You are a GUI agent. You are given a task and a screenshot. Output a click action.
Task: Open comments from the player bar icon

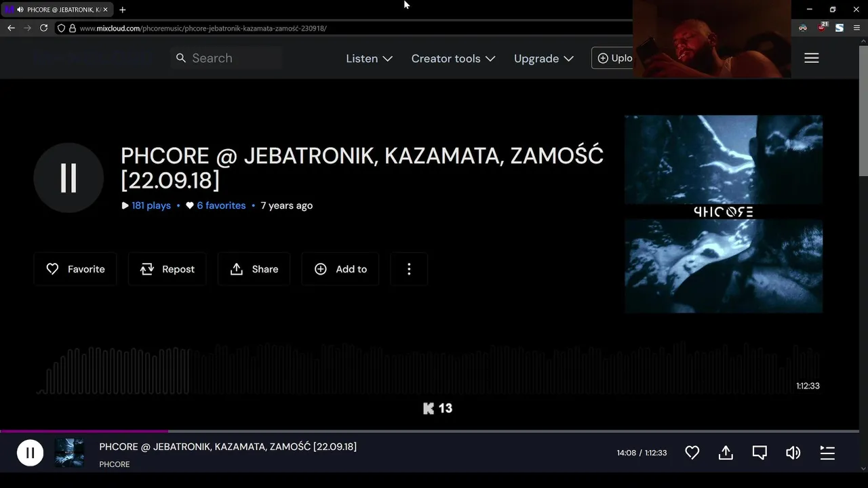point(759,453)
